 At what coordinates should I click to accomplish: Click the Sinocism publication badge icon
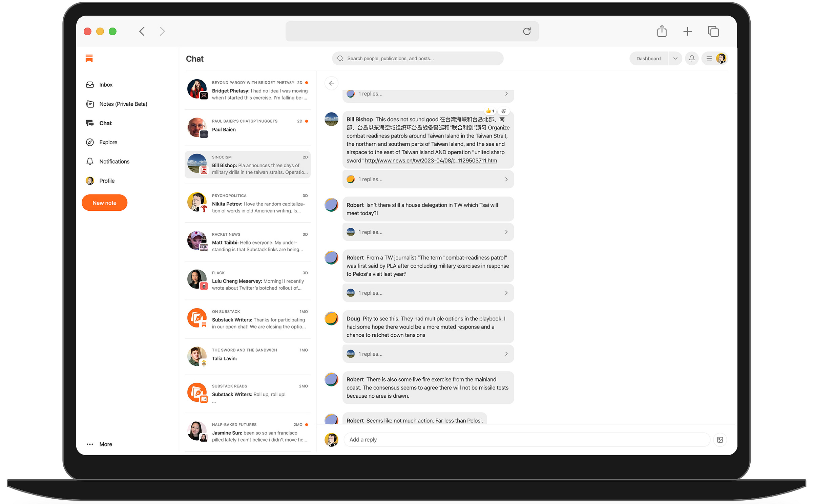[x=204, y=170]
